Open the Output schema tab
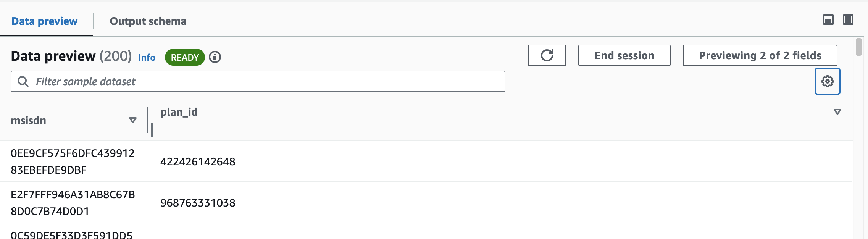Viewport: 868px width, 239px height. [148, 21]
